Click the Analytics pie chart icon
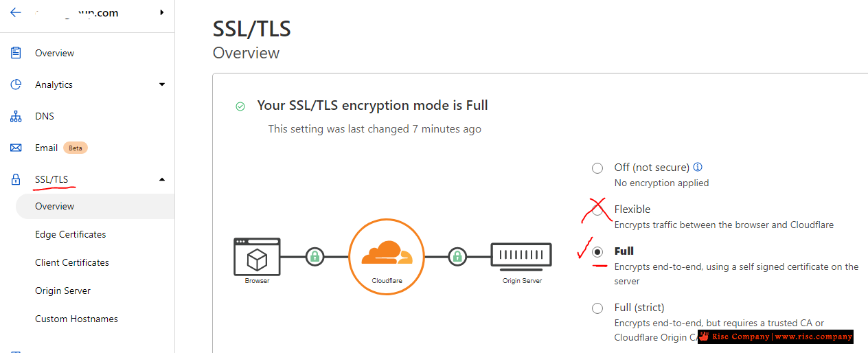Viewport: 868px width, 353px height. [x=16, y=84]
